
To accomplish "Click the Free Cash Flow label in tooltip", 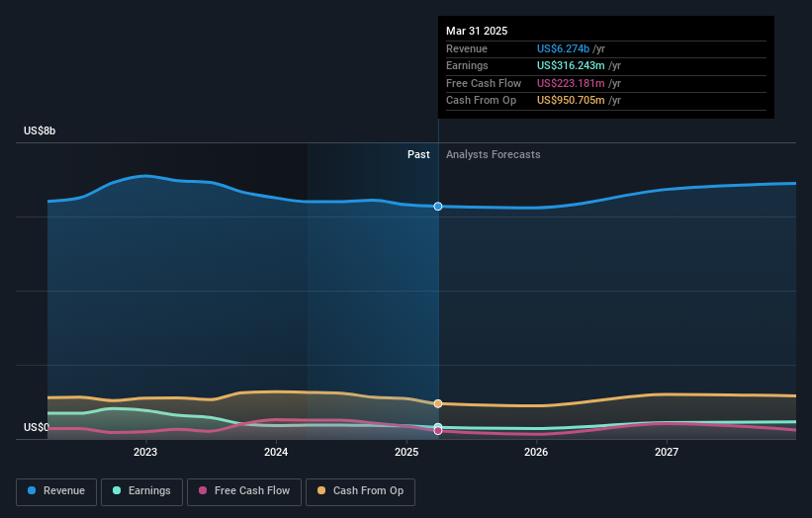I will (x=484, y=83).
